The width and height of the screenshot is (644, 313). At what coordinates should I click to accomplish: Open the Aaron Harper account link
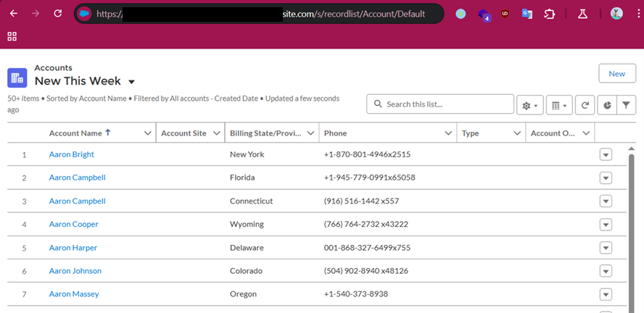click(x=73, y=248)
